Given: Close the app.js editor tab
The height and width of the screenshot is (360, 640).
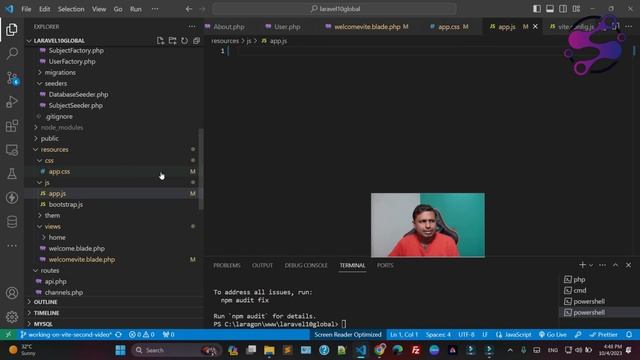Looking at the screenshot, I should click(x=535, y=27).
